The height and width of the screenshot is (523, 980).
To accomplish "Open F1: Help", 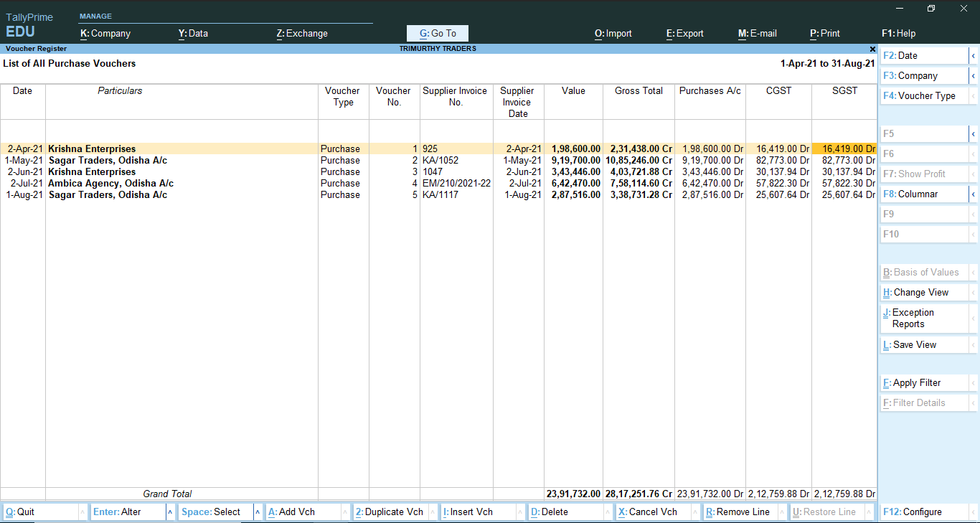I will tap(899, 33).
